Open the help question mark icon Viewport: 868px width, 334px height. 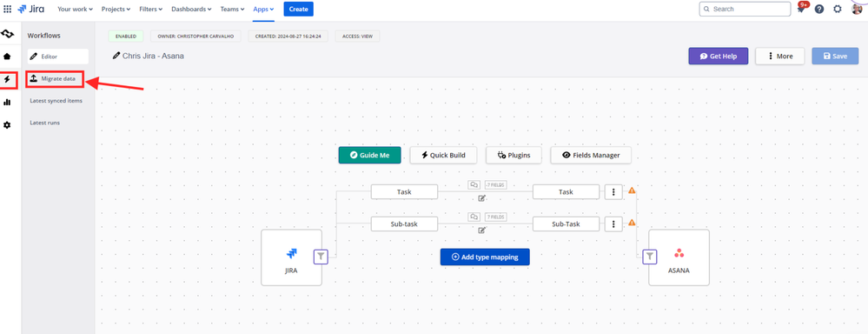click(819, 9)
